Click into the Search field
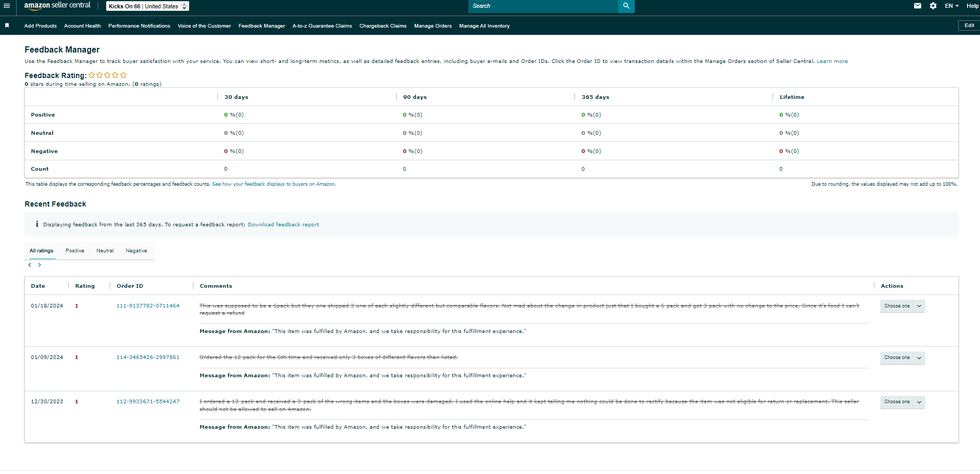Viewport: 980px width, 474px height. coord(543,6)
